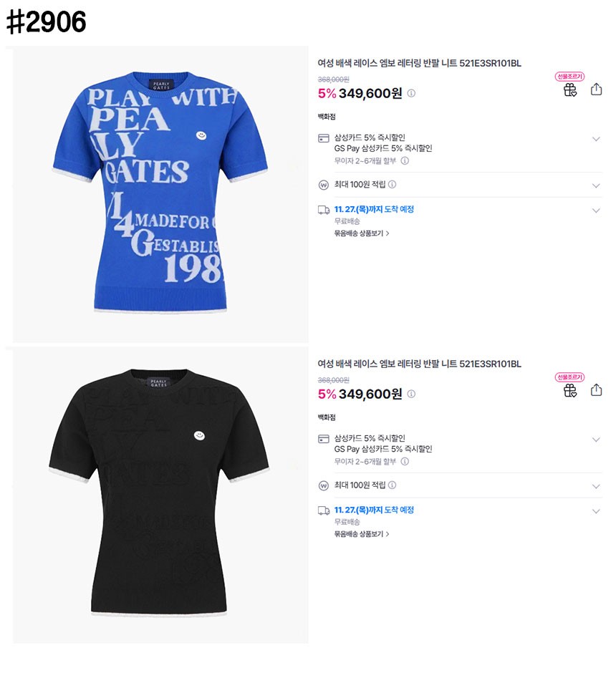Expand the 삼성카드 discount section for the black knit
This screenshot has height=683, width=616.
(x=596, y=440)
